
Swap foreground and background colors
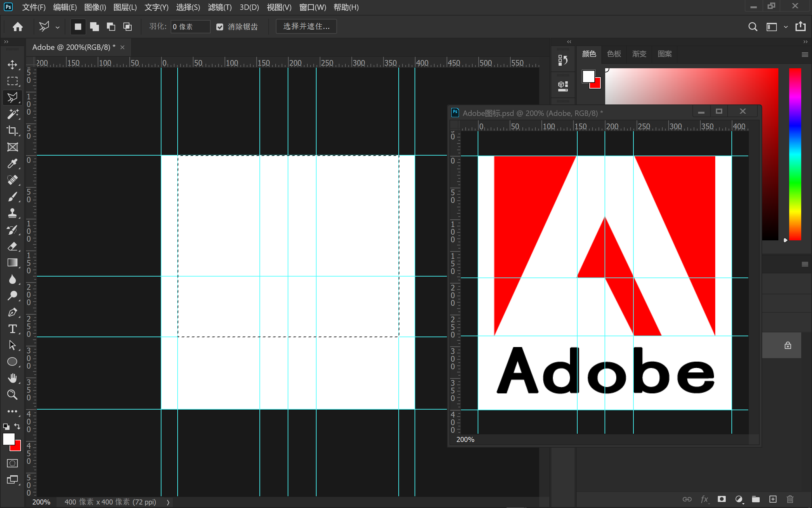tap(17, 426)
